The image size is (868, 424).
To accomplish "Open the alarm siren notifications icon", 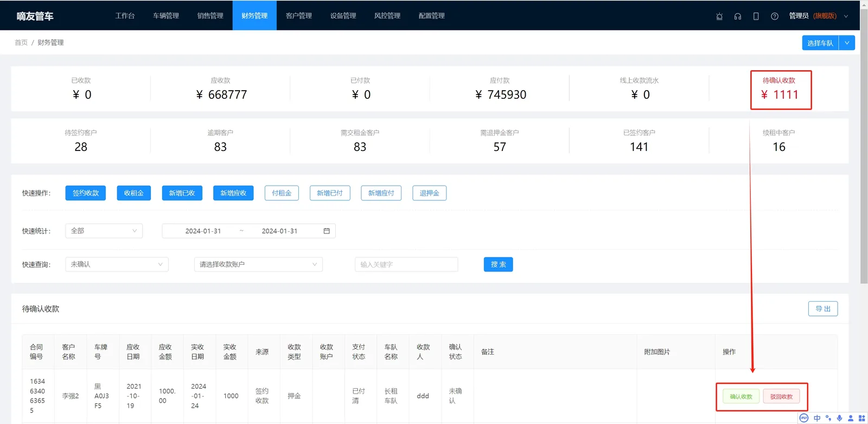I will tap(719, 16).
